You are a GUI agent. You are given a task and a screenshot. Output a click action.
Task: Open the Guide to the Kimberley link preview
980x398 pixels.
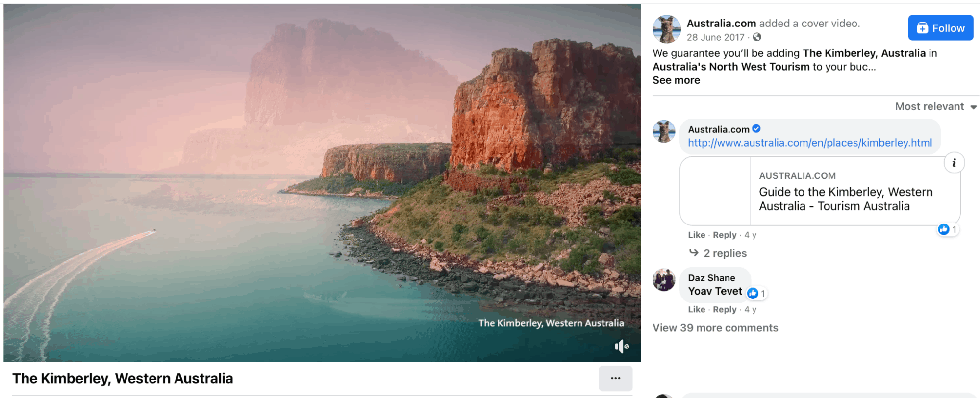click(820, 191)
